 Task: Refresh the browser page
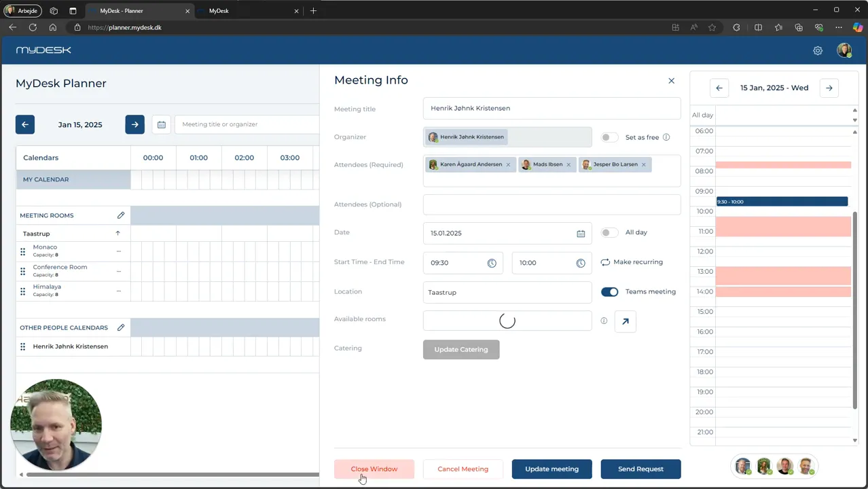pyautogui.click(x=33, y=27)
